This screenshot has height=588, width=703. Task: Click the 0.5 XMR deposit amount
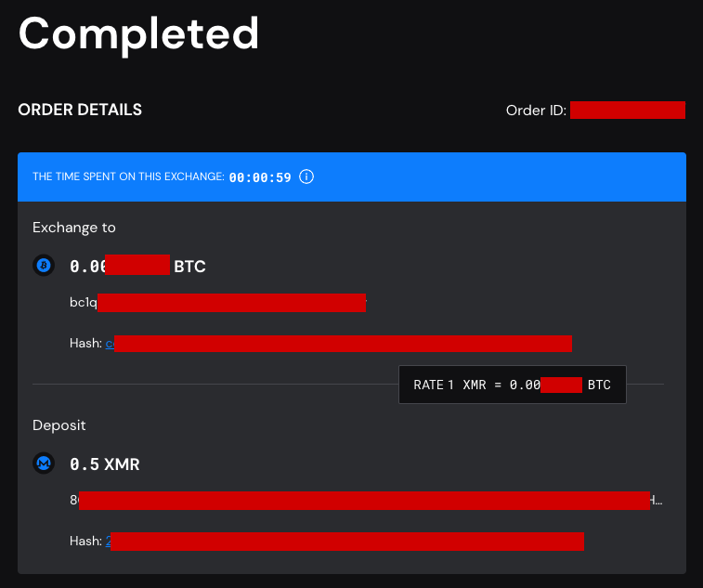pyautogui.click(x=104, y=464)
